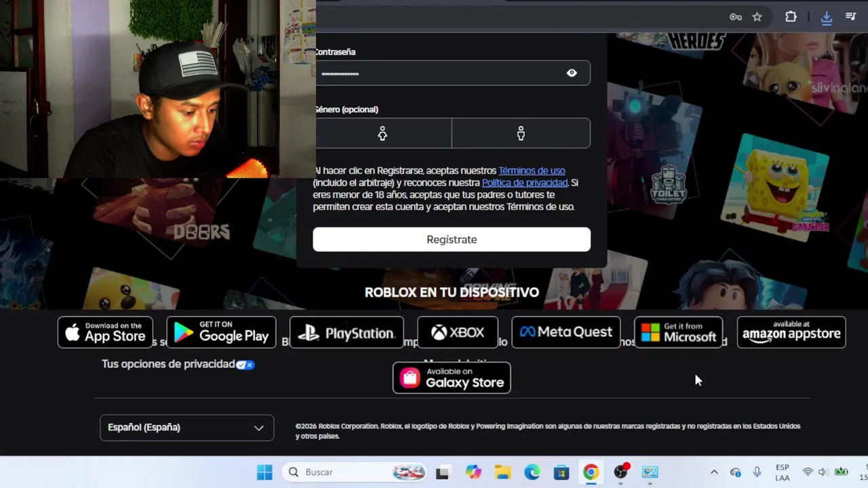Open the Windows Start menu
868x488 pixels.
(x=264, y=472)
